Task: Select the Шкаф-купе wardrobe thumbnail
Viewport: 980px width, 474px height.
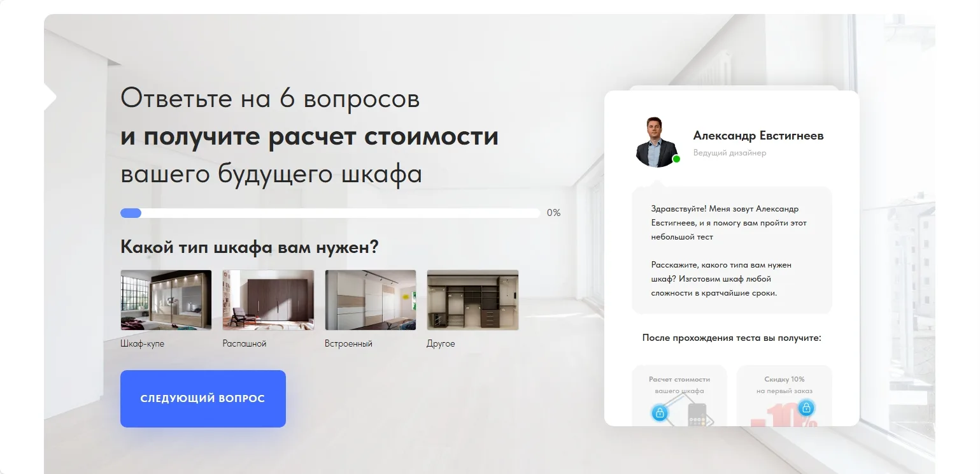Action: (x=166, y=300)
